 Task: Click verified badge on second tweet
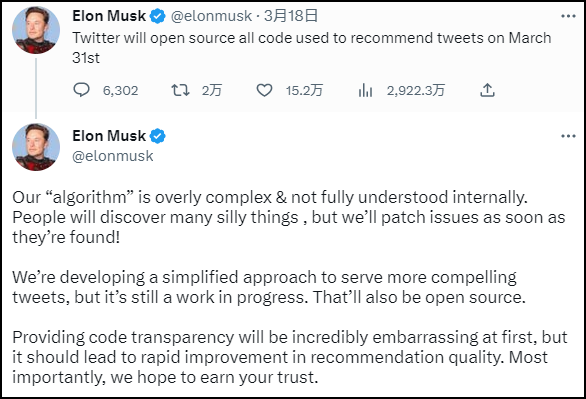[x=158, y=136]
